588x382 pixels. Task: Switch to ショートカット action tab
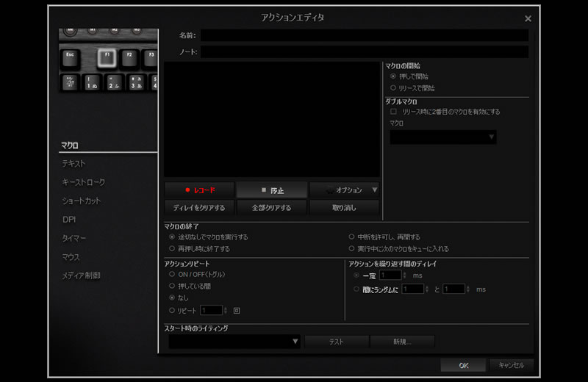tap(82, 201)
